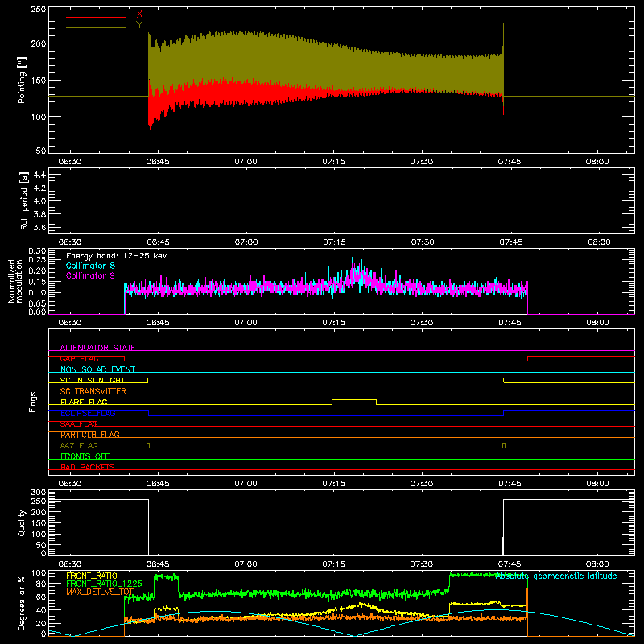The width and height of the screenshot is (644, 644).
Task: Click the NON_SOLAR_EVENT flag label
Action: [x=97, y=369]
